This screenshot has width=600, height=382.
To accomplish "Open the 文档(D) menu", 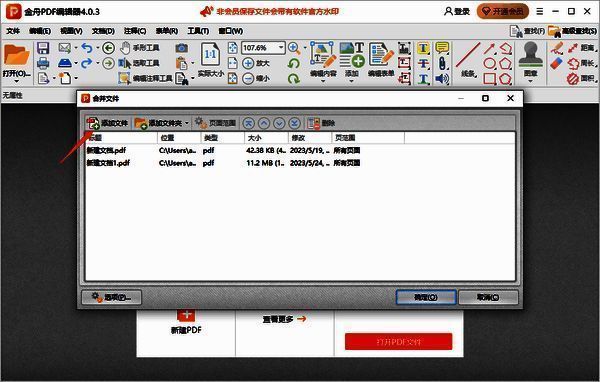I will [103, 31].
